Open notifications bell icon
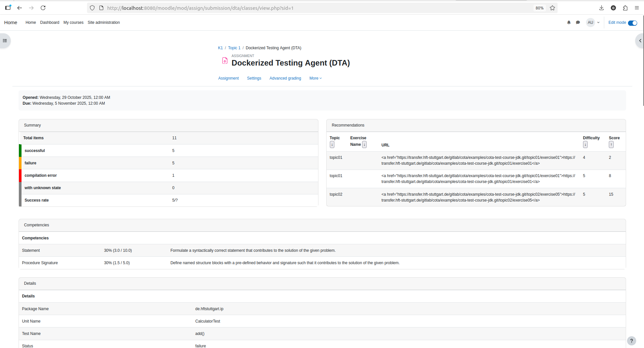This screenshot has width=644, height=348. [569, 23]
